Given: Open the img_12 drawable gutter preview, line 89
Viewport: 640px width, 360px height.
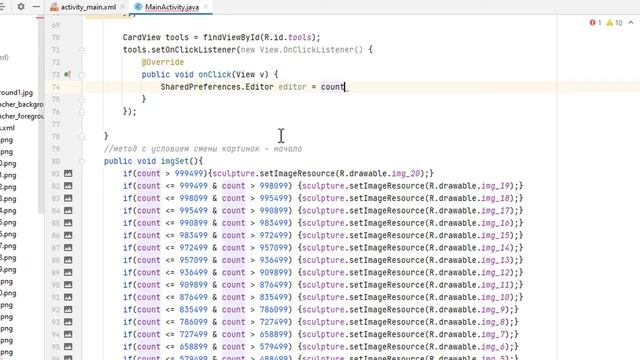Looking at the screenshot, I should point(68,273).
